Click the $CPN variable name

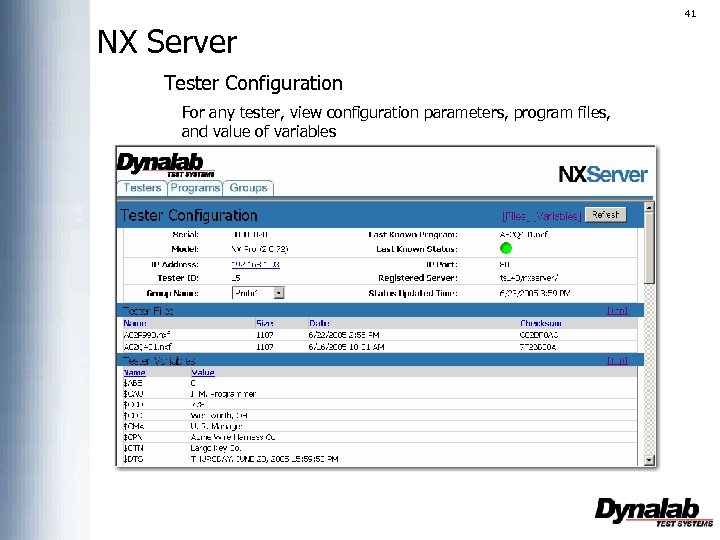click(133, 437)
